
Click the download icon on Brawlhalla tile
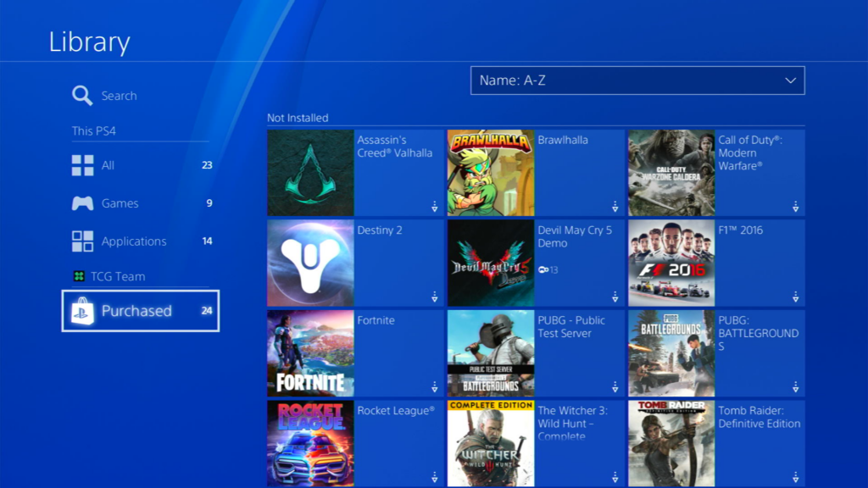[x=614, y=208]
